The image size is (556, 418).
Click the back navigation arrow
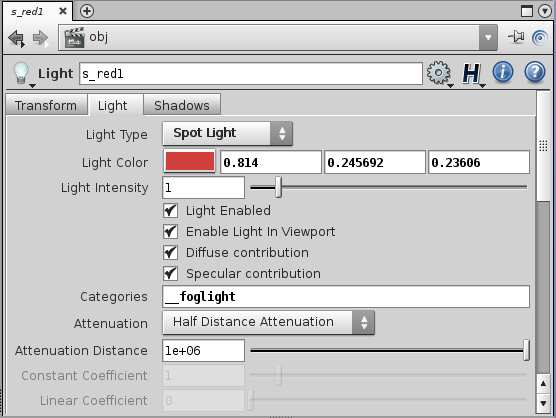(x=16, y=38)
